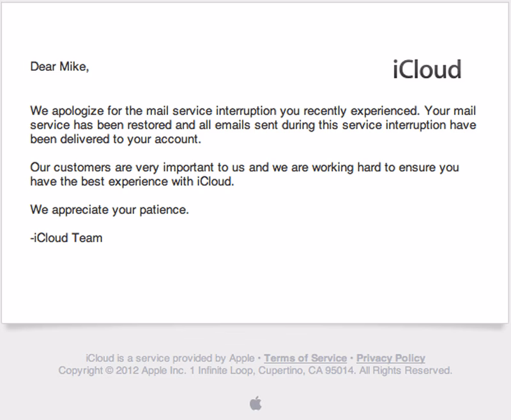
Task: Click the Apple icon below the copyright line
Action: pyautogui.click(x=256, y=402)
